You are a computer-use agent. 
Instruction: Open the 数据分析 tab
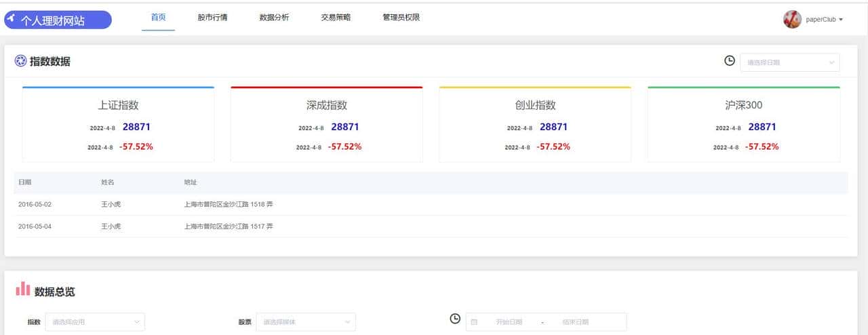tap(274, 18)
